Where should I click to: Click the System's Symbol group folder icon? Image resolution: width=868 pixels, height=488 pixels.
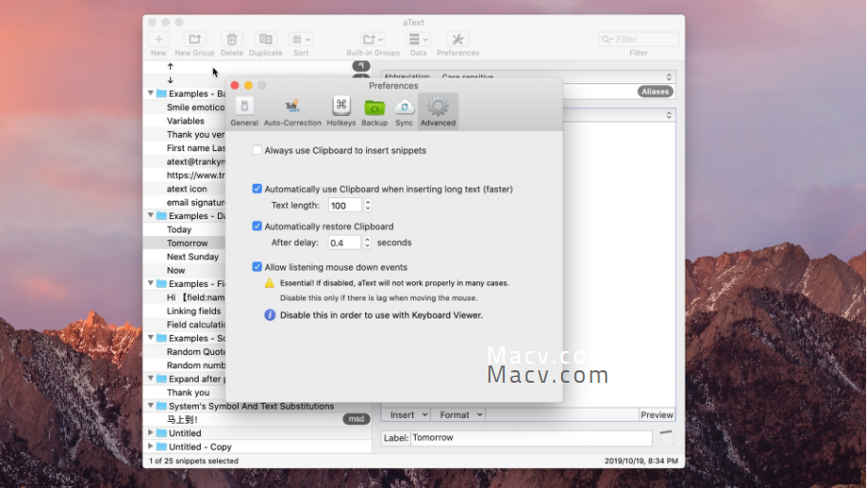click(x=162, y=406)
